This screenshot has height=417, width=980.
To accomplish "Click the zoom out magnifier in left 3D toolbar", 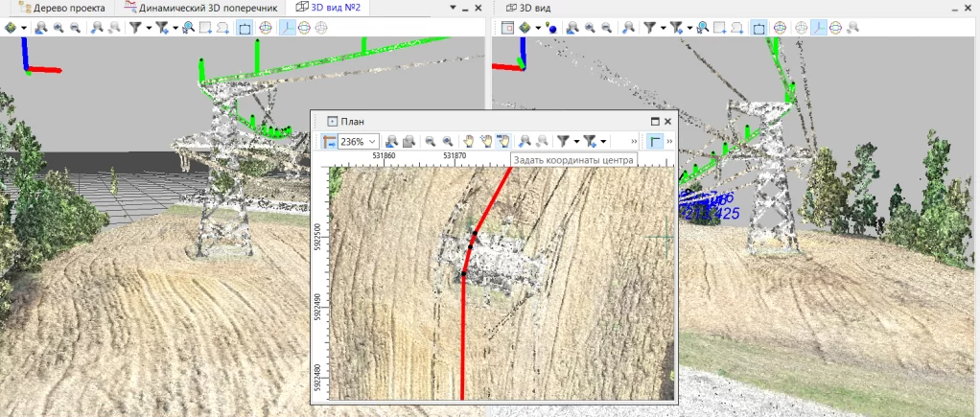I will tap(74, 28).
